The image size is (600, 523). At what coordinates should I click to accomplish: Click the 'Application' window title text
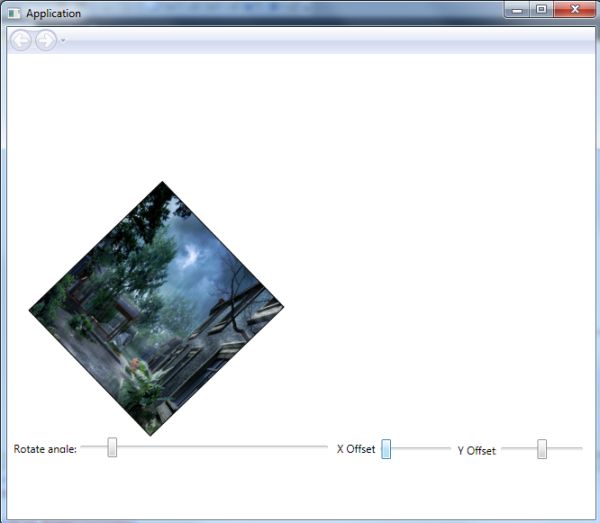(54, 14)
